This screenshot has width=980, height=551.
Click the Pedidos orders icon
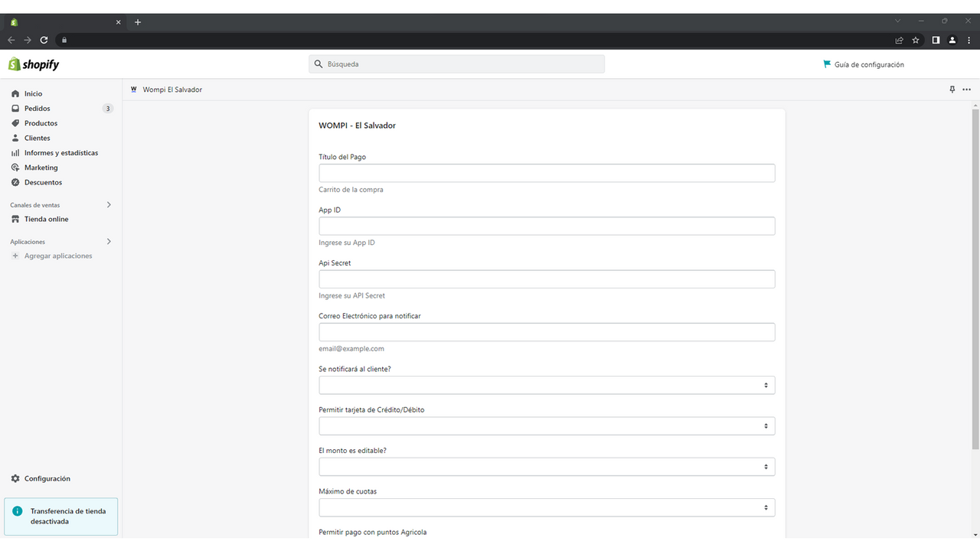click(15, 109)
